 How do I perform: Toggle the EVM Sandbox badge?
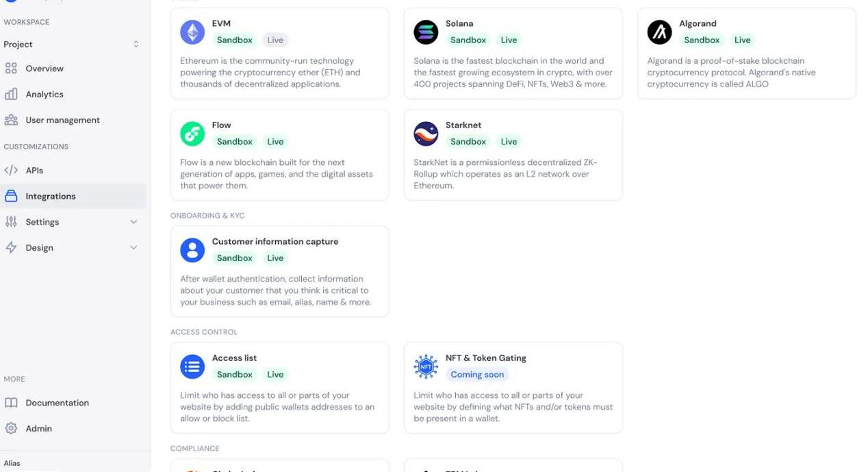[x=235, y=40]
